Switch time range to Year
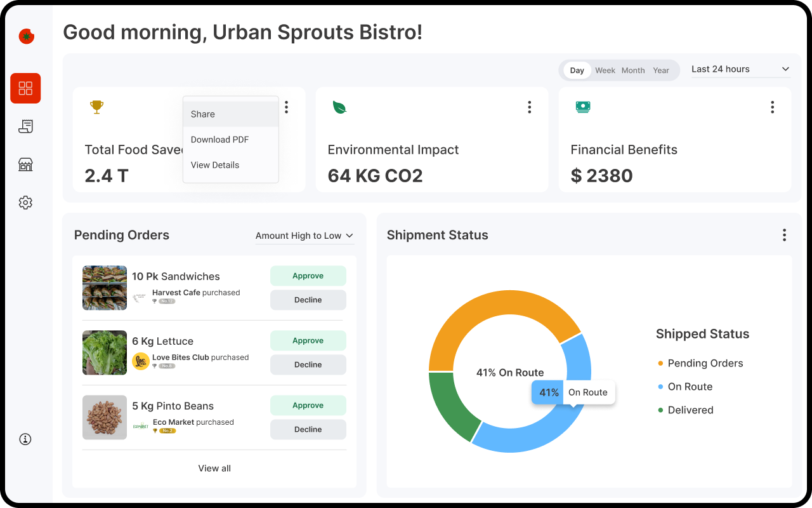 click(661, 70)
